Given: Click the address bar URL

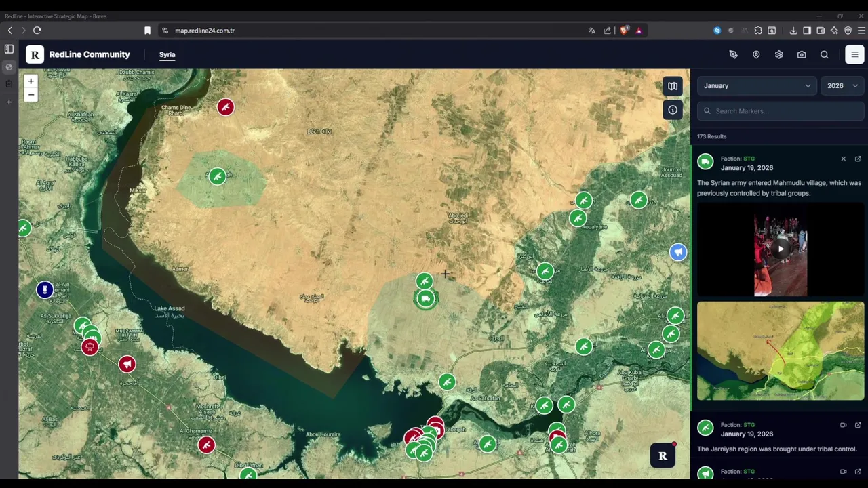Looking at the screenshot, I should [x=205, y=30].
